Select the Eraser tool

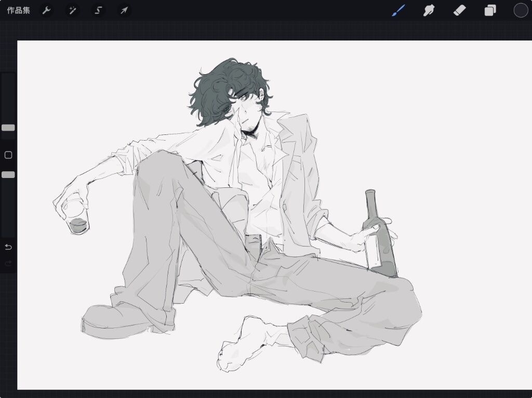pos(459,10)
